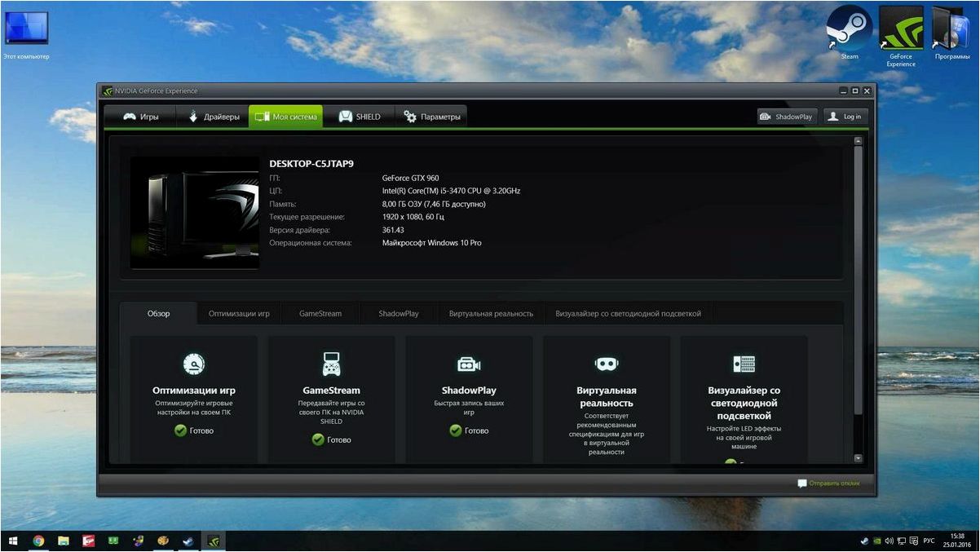Click green checkmark under ShadowPlay card
This screenshot has height=552, width=980.
pyautogui.click(x=456, y=431)
